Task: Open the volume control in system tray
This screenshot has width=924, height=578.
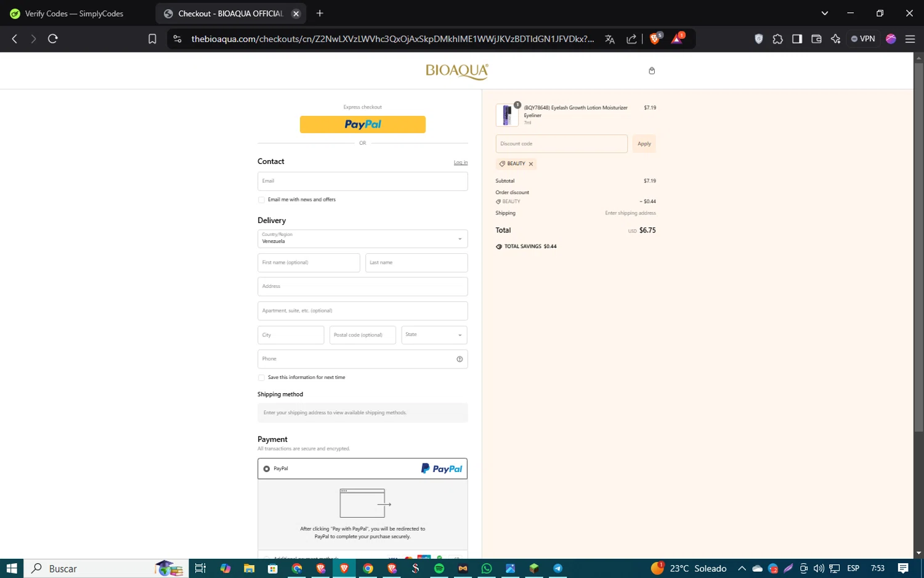Action: 819,568
